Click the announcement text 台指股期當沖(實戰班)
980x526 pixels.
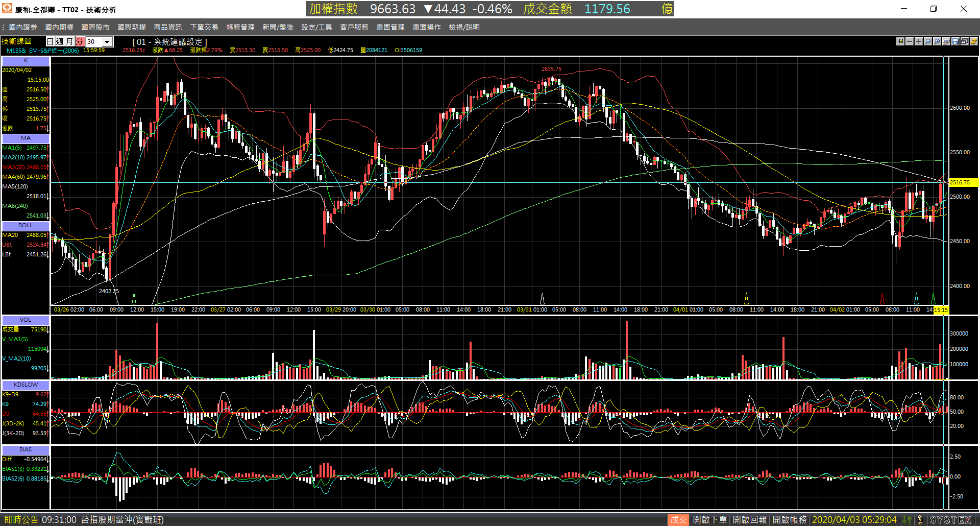(x=122, y=520)
